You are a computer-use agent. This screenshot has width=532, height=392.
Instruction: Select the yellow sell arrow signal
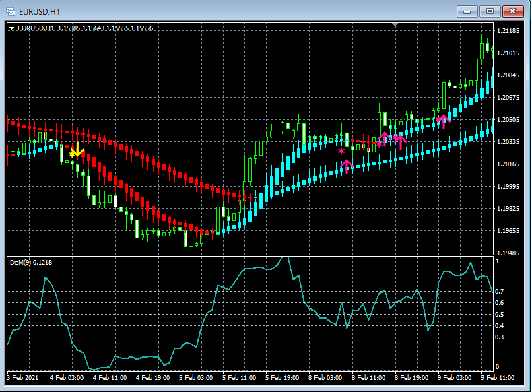click(78, 150)
